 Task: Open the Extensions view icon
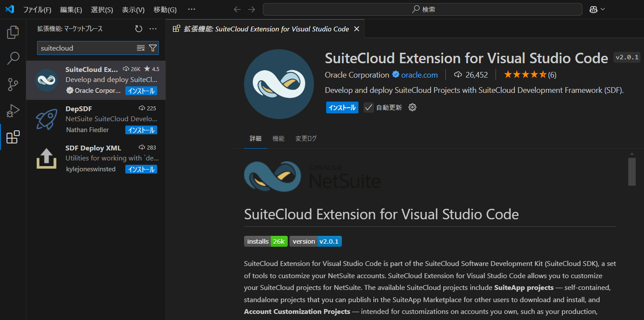13,137
